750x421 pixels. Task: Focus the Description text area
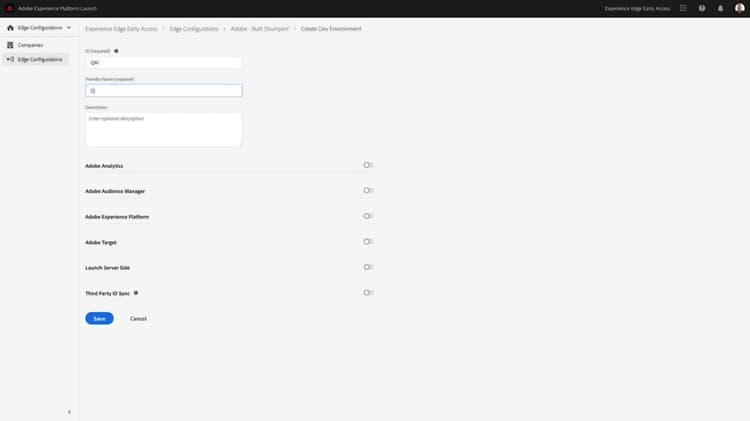pos(164,130)
